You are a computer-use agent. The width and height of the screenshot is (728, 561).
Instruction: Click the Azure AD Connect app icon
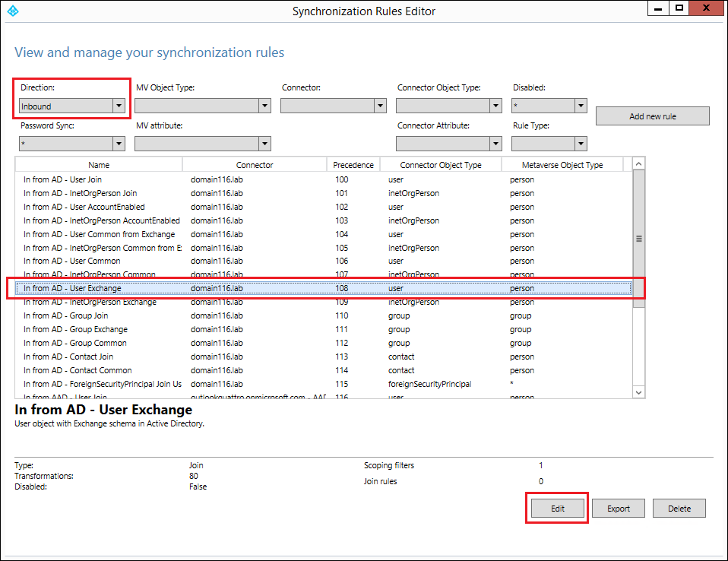click(x=13, y=11)
